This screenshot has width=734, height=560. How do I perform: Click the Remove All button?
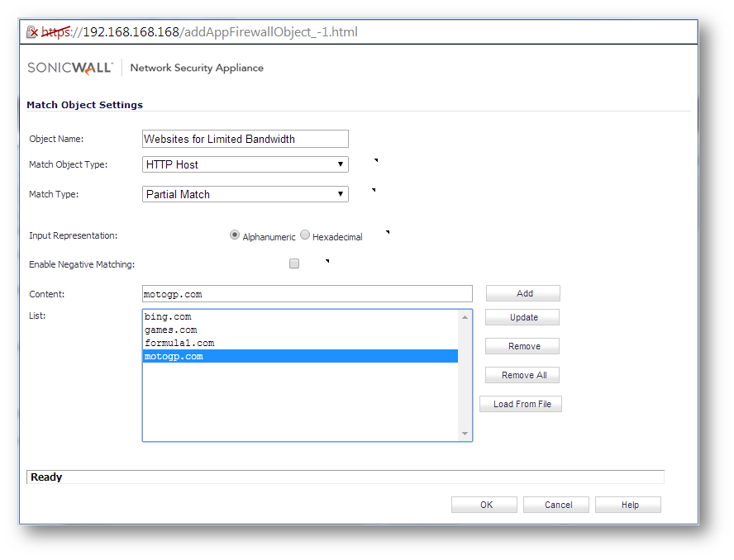[522, 375]
